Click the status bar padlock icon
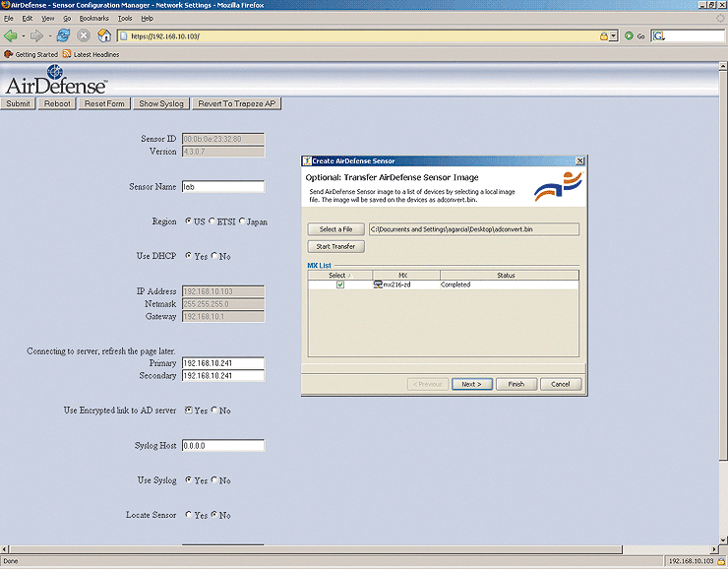Screen dimensions: 728x569 pyautogui.click(x=721, y=561)
